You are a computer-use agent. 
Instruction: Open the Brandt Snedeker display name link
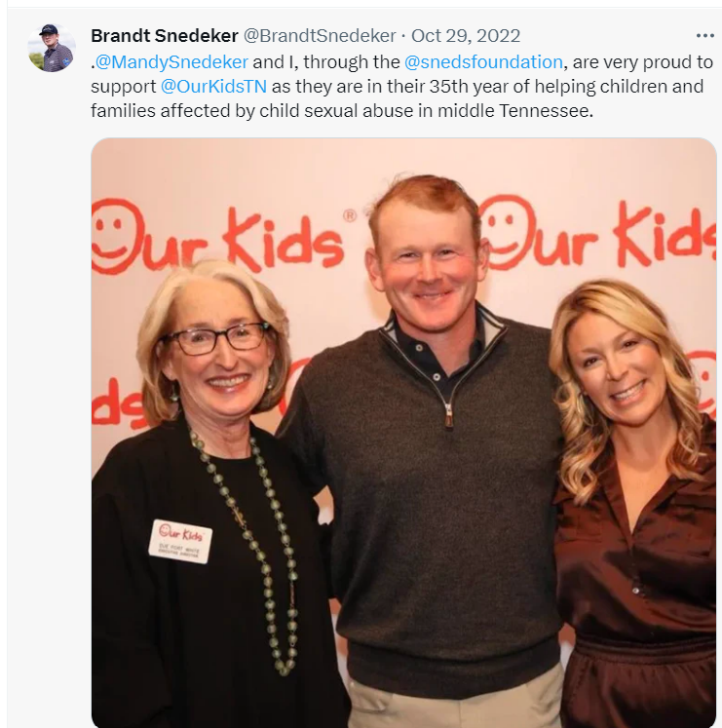[165, 36]
